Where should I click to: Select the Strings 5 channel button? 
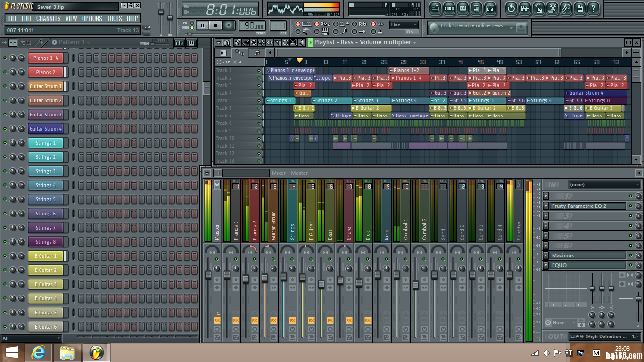[46, 199]
